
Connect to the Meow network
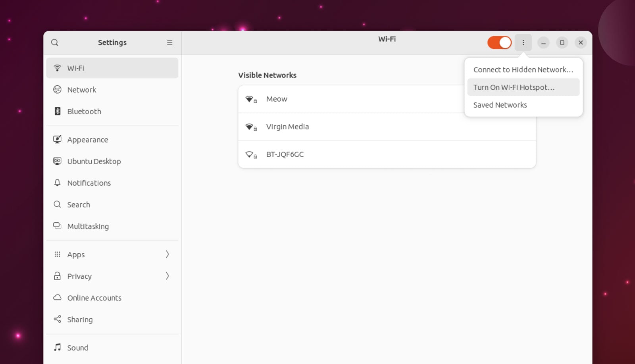click(387, 99)
